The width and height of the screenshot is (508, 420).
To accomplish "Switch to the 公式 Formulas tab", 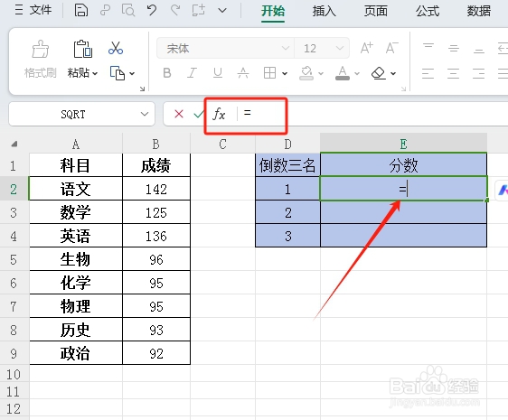I will tap(428, 11).
